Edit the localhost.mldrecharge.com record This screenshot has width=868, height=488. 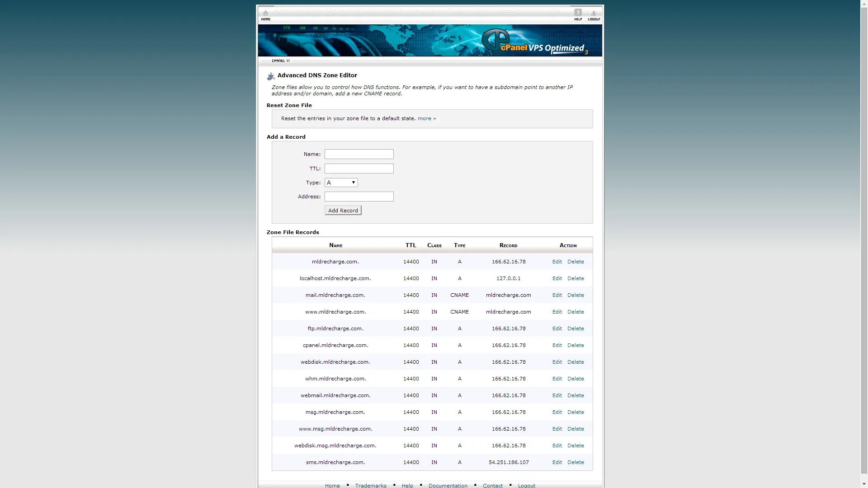(x=557, y=278)
